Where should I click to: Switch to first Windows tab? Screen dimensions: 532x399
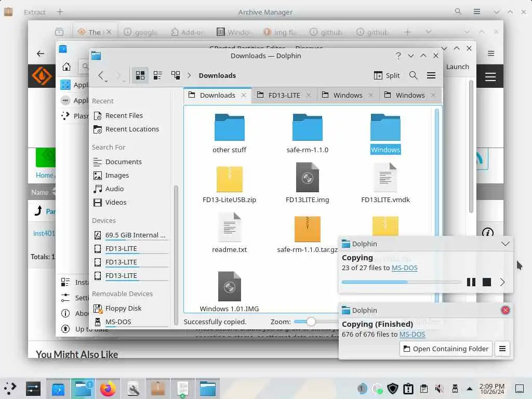tap(348, 96)
